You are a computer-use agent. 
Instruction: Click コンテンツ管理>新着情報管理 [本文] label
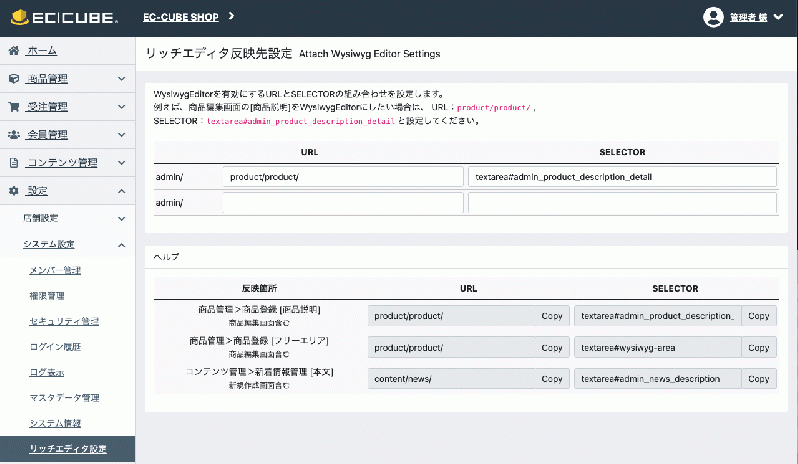click(x=259, y=372)
